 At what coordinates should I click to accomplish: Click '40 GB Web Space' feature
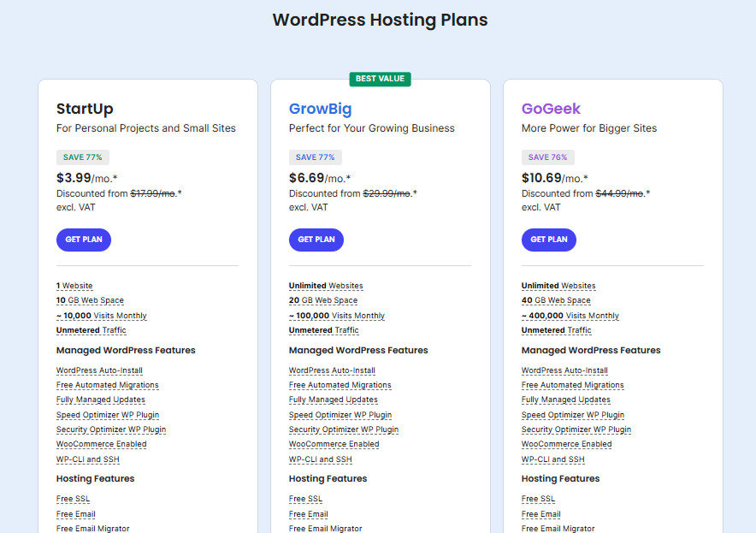click(556, 300)
